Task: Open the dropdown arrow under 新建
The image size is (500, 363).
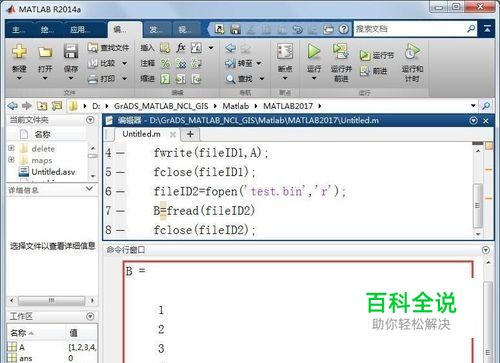Action: tap(19, 78)
